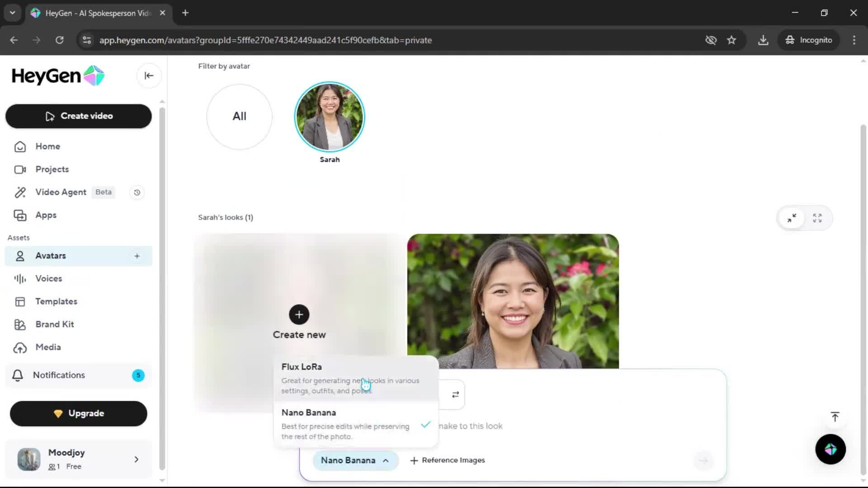Click the swap arrows icon in prompt box
The width and height of the screenshot is (868, 488).
click(x=455, y=394)
